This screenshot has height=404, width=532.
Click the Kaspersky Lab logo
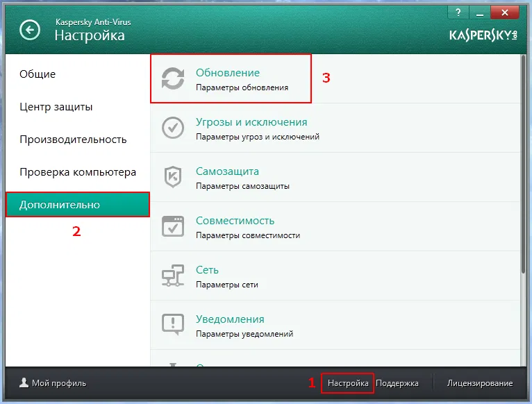(x=483, y=35)
